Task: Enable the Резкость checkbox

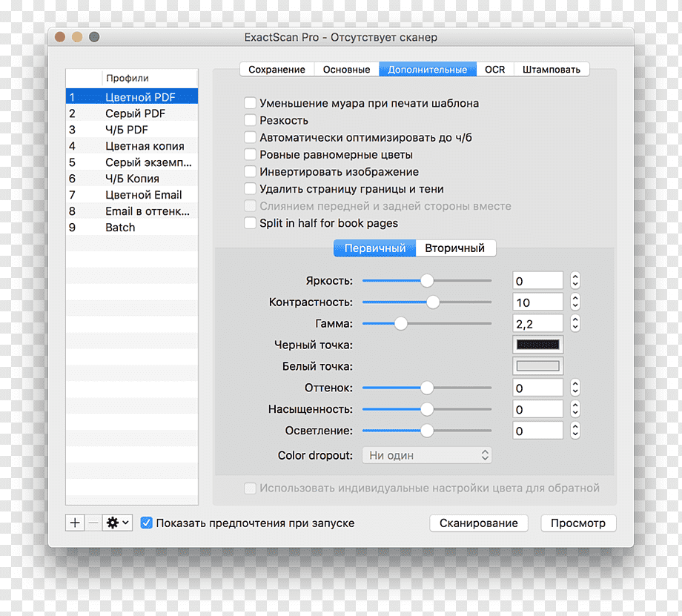Action: 250,120
